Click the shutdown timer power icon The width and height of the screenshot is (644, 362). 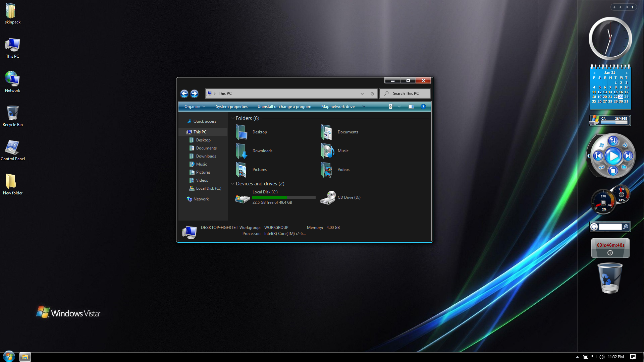(x=610, y=253)
